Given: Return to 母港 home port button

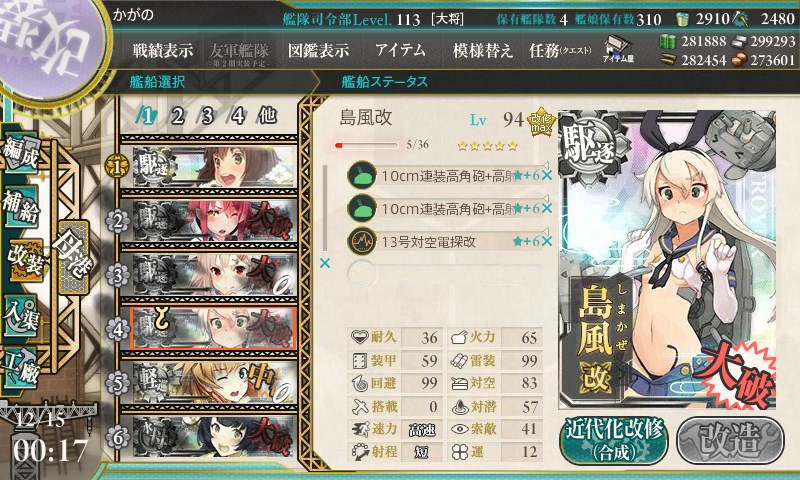Looking at the screenshot, I should click(73, 257).
